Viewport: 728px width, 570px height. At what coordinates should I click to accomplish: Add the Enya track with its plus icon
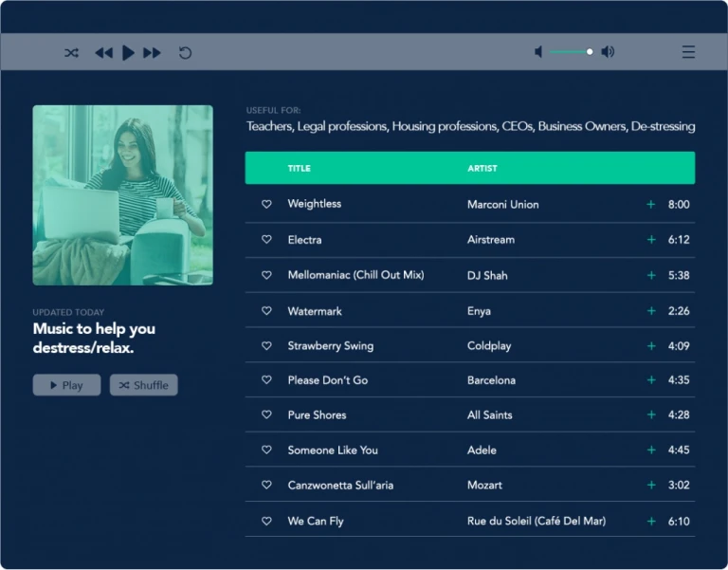pos(651,311)
